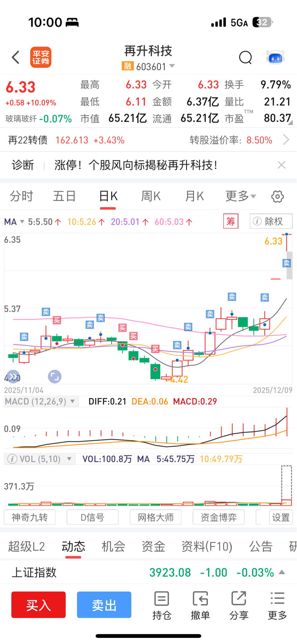Check the battery indicator icon

[x=263, y=22]
